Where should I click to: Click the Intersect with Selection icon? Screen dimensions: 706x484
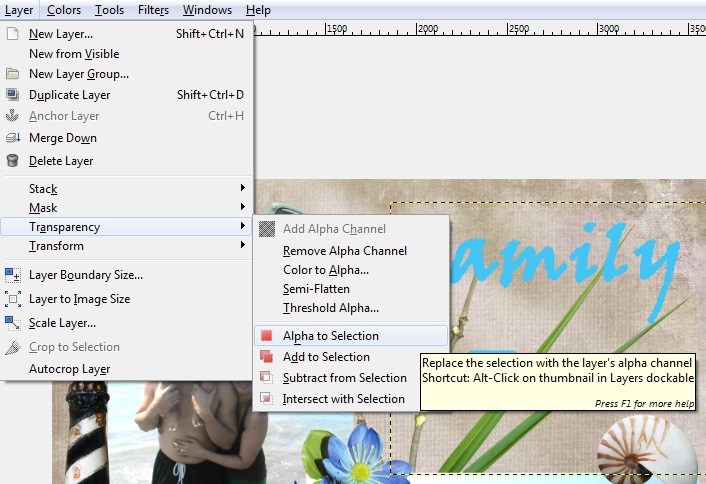pyautogui.click(x=267, y=398)
